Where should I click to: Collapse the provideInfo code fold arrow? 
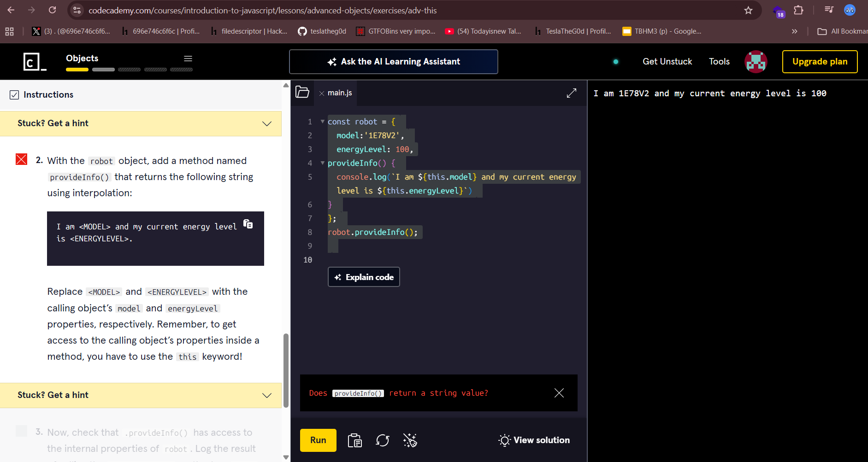323,163
